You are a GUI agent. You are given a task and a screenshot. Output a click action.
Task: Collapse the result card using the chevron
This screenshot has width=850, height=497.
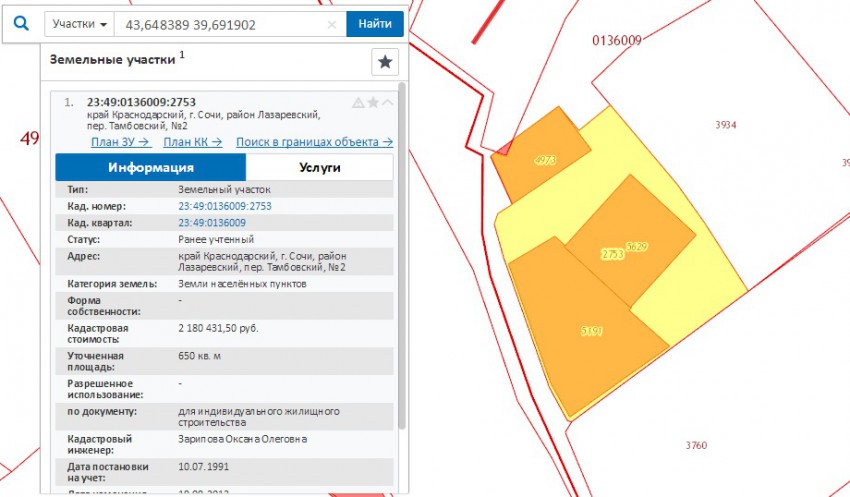tap(388, 102)
